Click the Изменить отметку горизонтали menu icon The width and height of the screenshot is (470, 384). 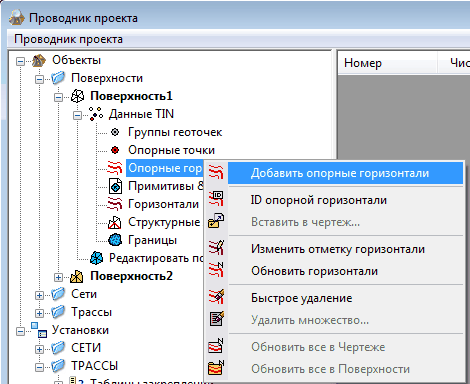(216, 247)
